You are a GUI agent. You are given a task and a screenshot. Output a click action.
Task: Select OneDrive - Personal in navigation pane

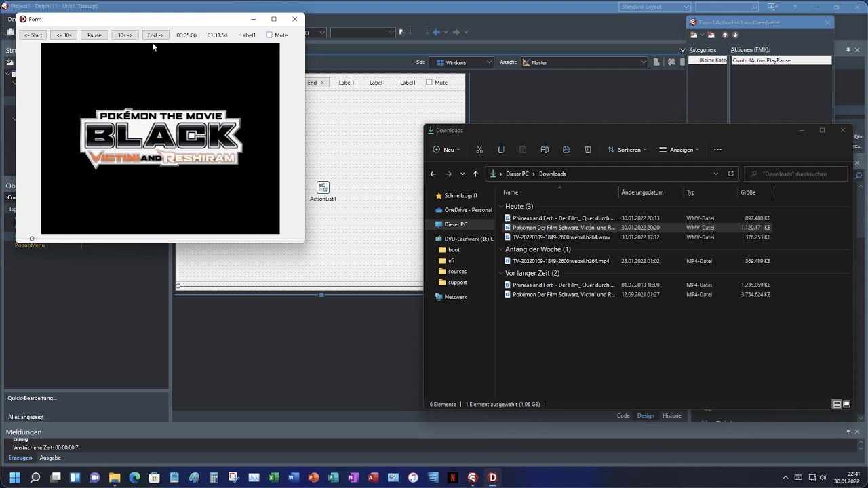464,210
